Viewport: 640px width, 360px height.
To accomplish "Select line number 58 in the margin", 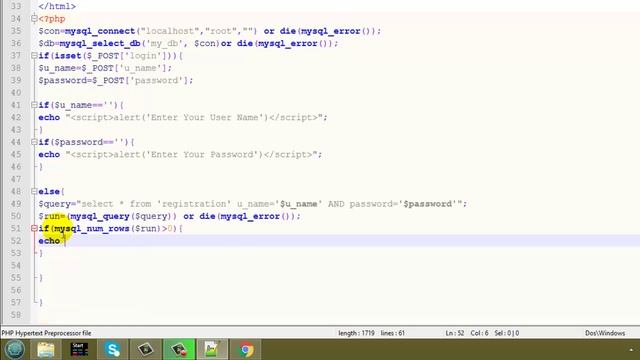I will (x=16, y=315).
